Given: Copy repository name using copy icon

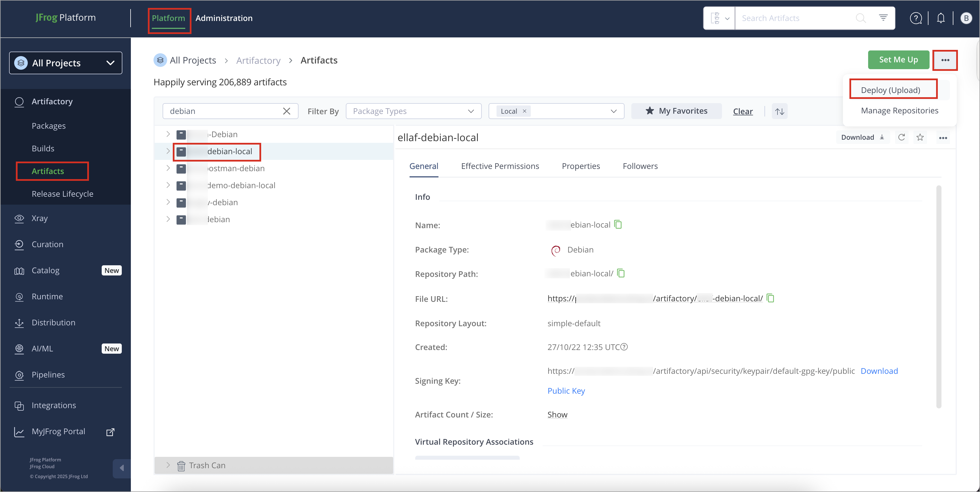Looking at the screenshot, I should coord(618,225).
